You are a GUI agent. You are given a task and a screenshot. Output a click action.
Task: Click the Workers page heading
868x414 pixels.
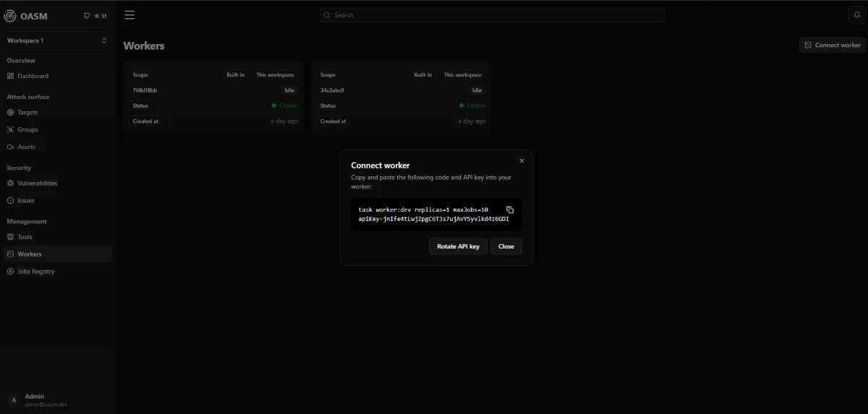[x=144, y=46]
